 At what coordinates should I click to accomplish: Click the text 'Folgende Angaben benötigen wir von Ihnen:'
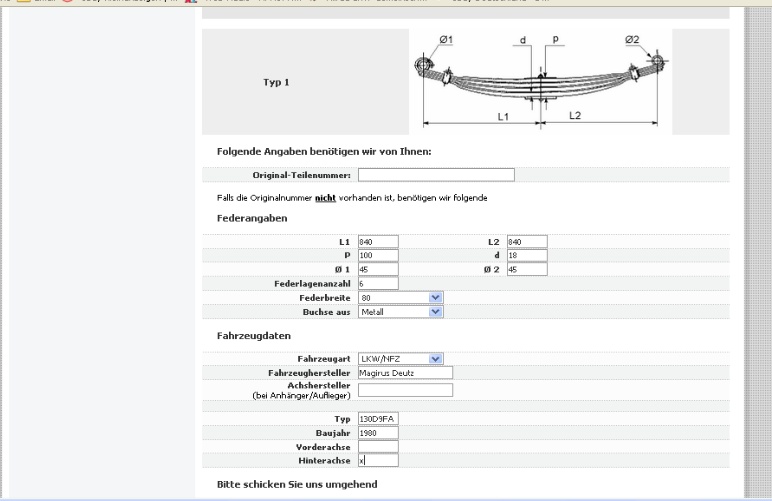pyautogui.click(x=324, y=152)
